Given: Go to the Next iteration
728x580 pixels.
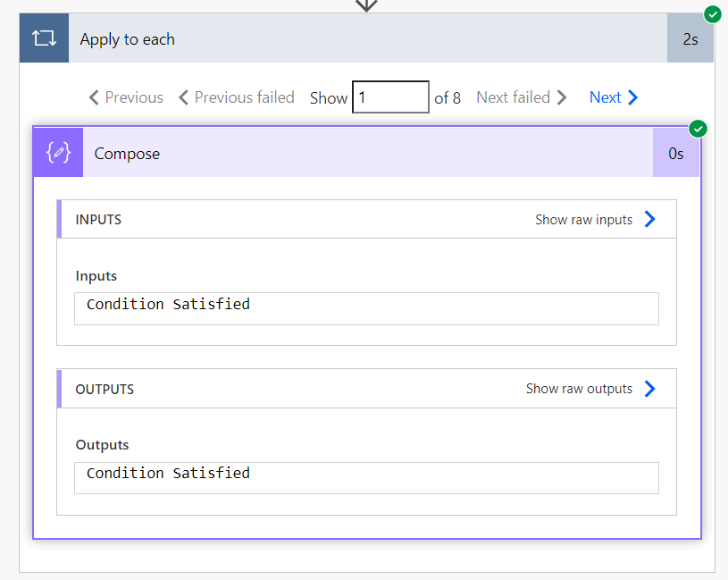Looking at the screenshot, I should (614, 97).
